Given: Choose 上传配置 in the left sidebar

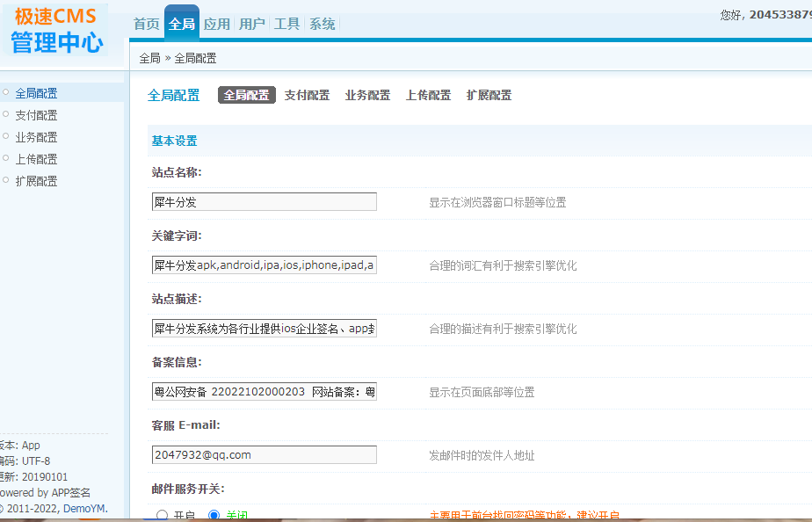Looking at the screenshot, I should (36, 159).
